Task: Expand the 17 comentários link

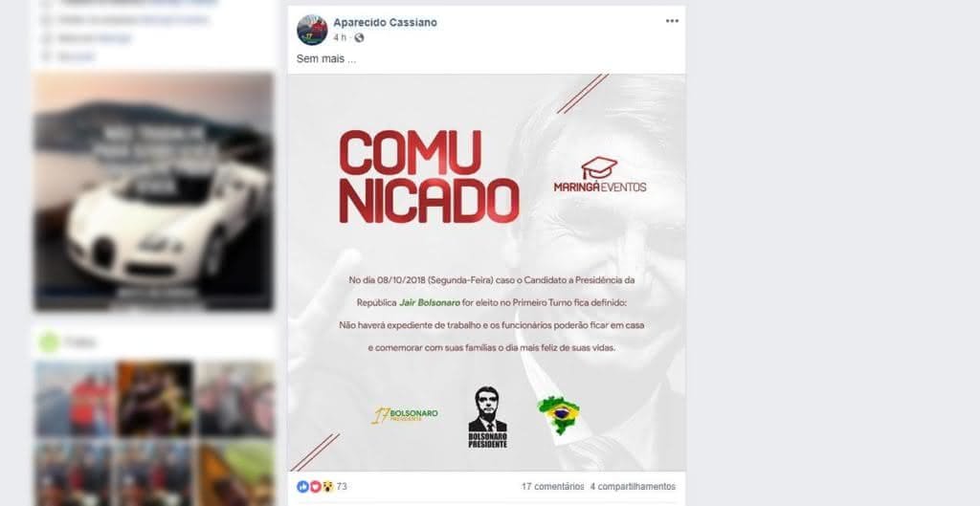Action: (x=552, y=486)
